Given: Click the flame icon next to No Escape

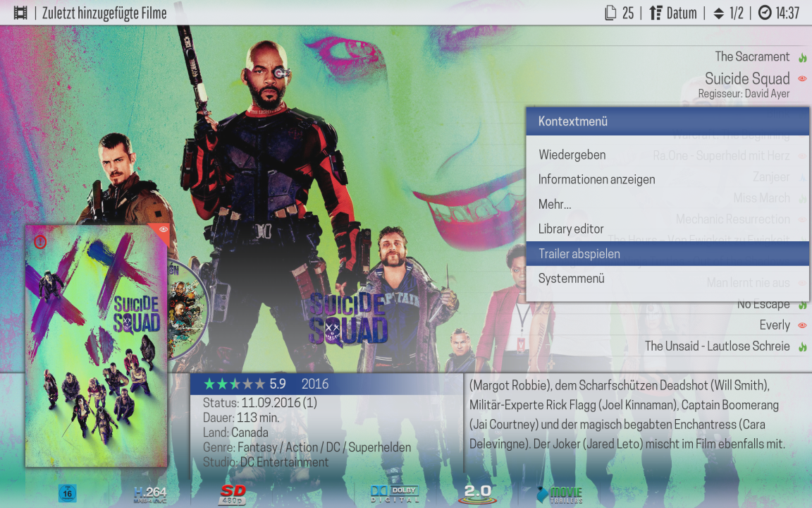Looking at the screenshot, I should pos(802,305).
